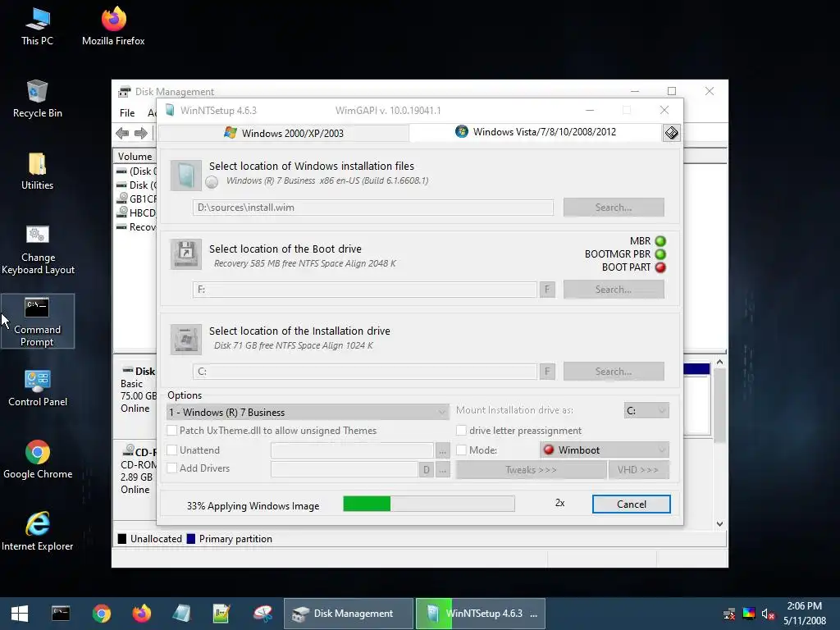This screenshot has height=630, width=840.
Task: Click the MBR status indicator
Action: (x=660, y=241)
